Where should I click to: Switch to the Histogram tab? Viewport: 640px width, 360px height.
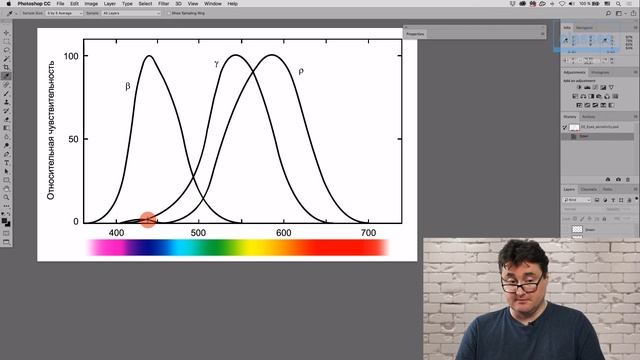pyautogui.click(x=600, y=72)
